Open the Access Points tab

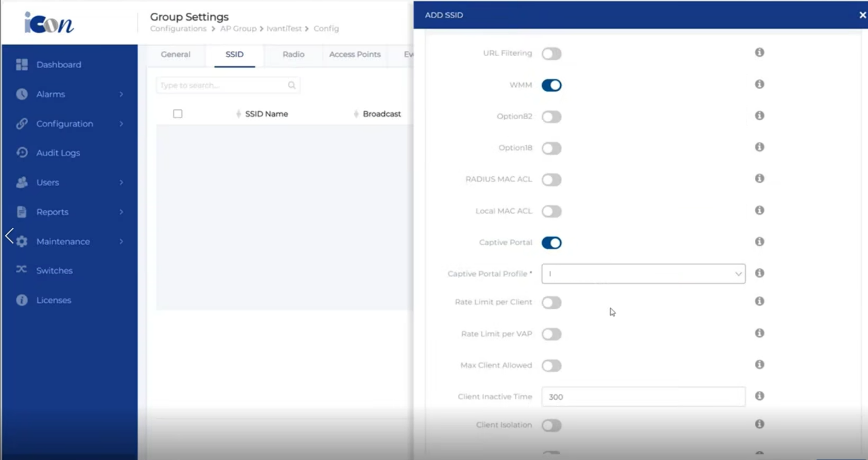click(x=355, y=54)
